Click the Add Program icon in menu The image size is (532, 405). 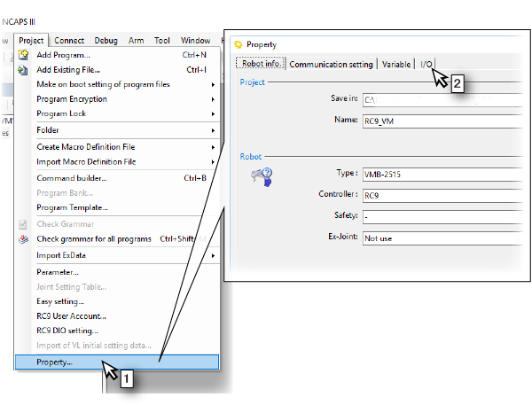click(24, 55)
